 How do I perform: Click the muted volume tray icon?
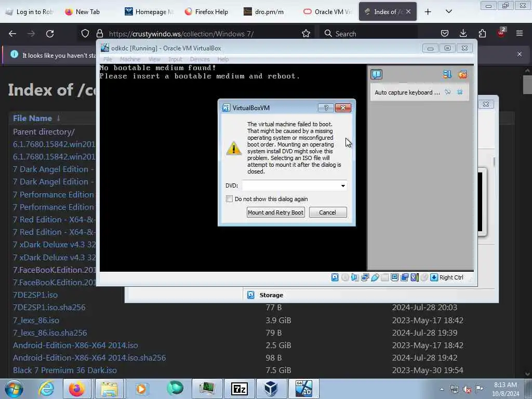click(x=467, y=390)
